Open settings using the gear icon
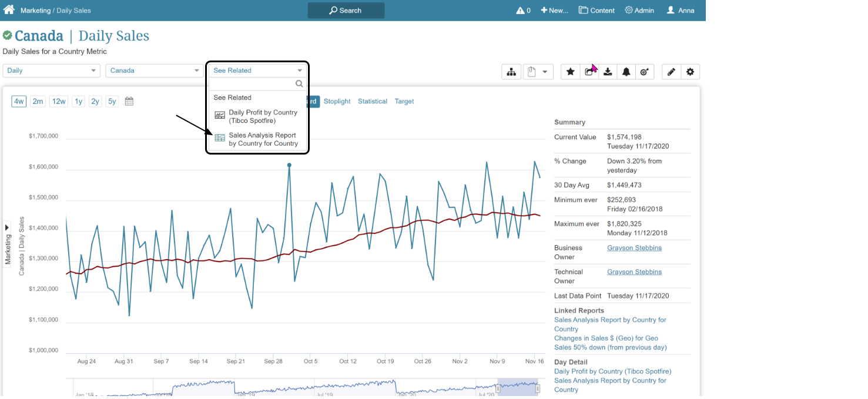This screenshot has width=868, height=399. pos(690,72)
